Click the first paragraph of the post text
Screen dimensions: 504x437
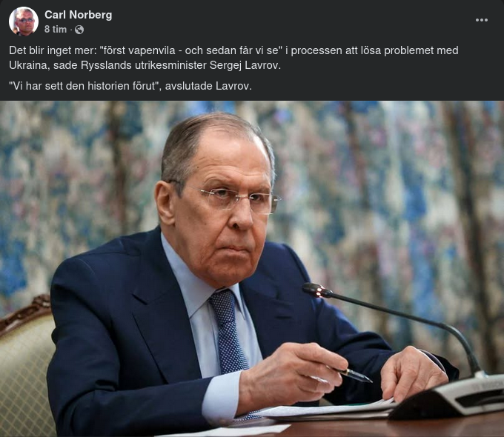tap(233, 58)
